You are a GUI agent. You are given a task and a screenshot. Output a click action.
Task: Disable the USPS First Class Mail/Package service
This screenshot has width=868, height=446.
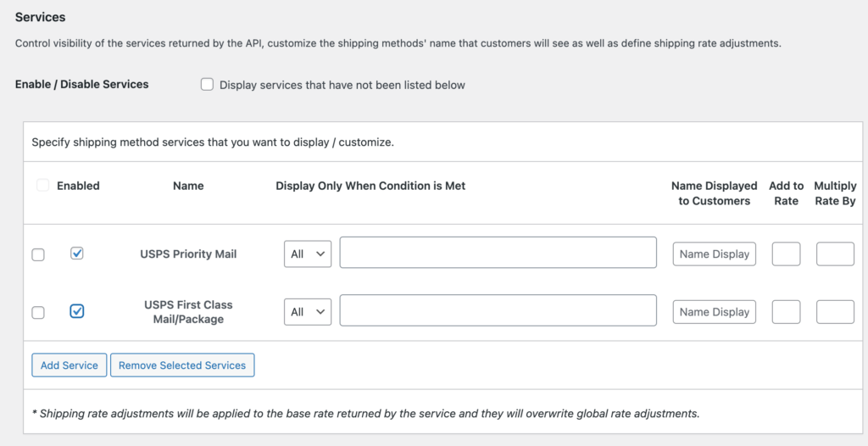point(77,311)
